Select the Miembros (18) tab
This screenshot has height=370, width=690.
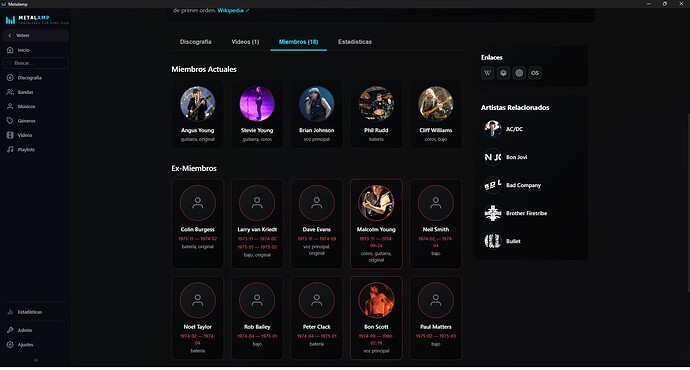298,42
